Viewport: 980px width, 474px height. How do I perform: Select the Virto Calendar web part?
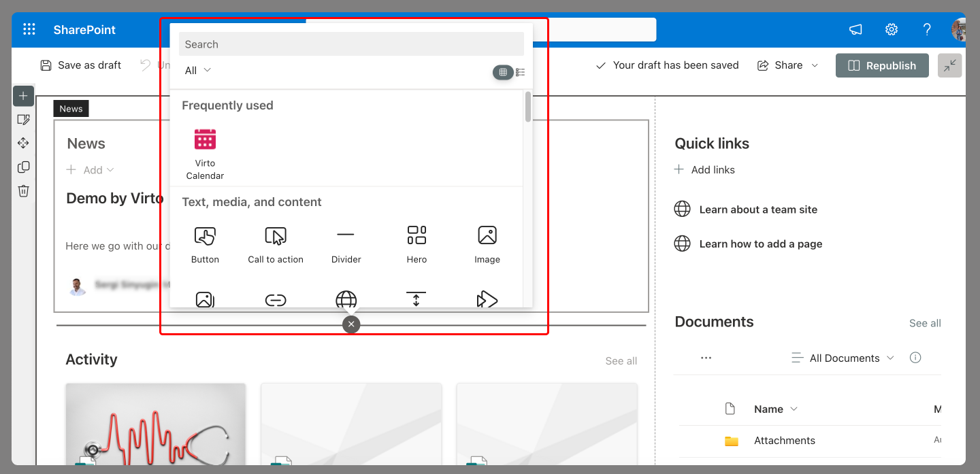(205, 154)
